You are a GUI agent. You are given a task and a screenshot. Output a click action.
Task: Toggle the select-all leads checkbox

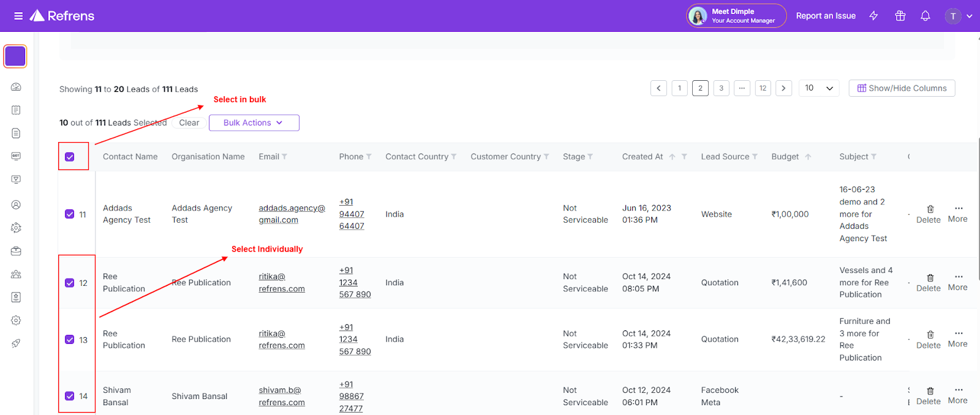70,157
